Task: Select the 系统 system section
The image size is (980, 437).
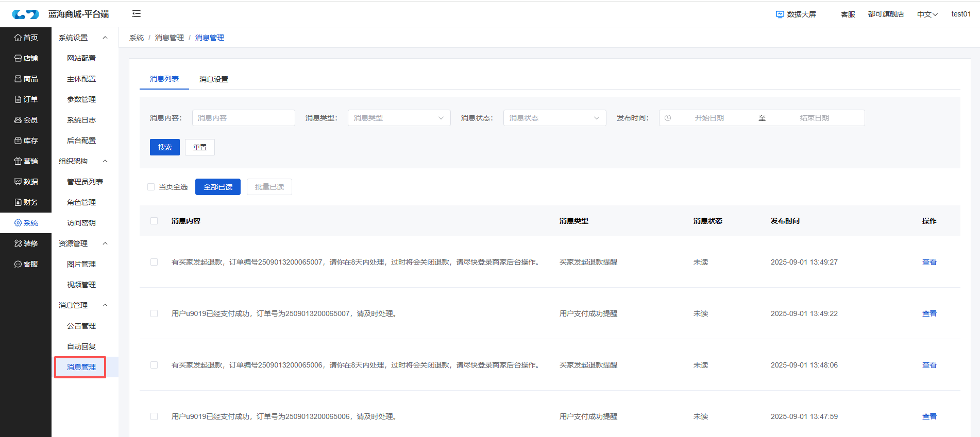Action: [x=26, y=223]
